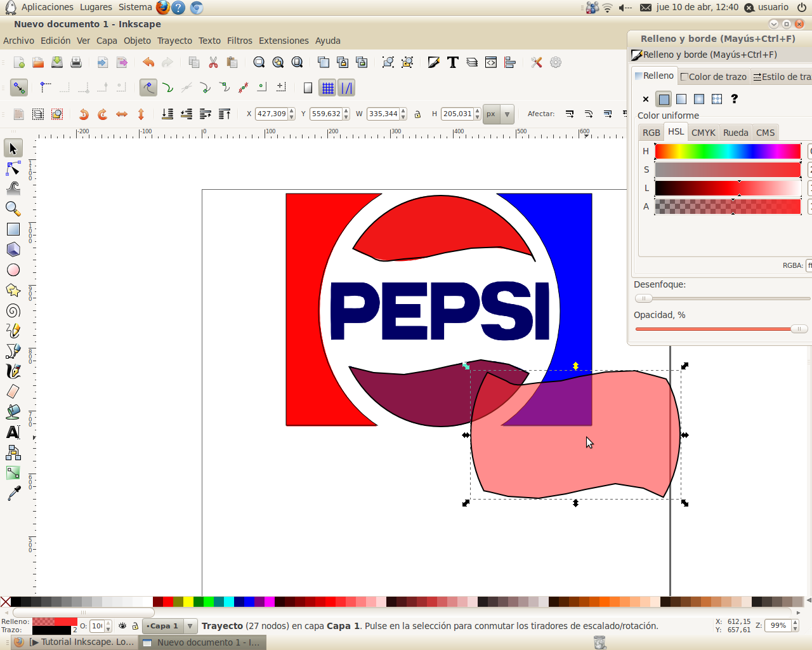This screenshot has height=650, width=812.
Task: Select the Text tool
Action: tap(13, 432)
